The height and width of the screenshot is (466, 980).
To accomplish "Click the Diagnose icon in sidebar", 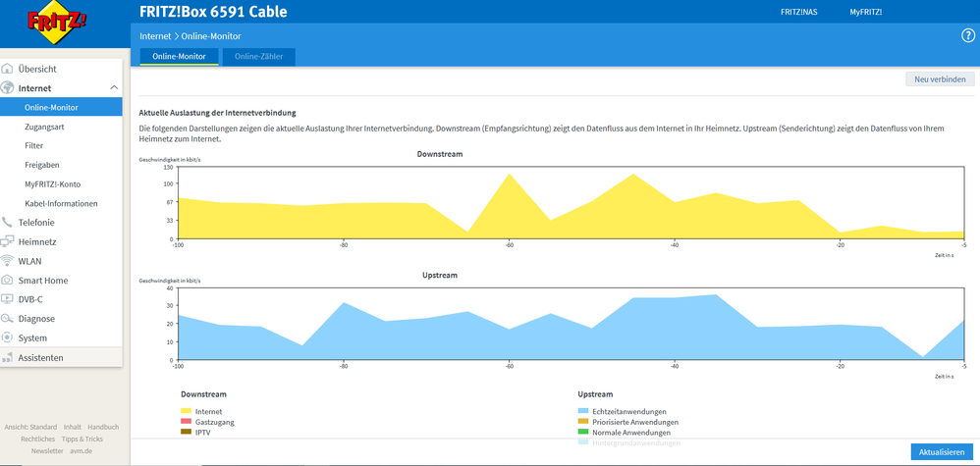I will (x=8, y=319).
